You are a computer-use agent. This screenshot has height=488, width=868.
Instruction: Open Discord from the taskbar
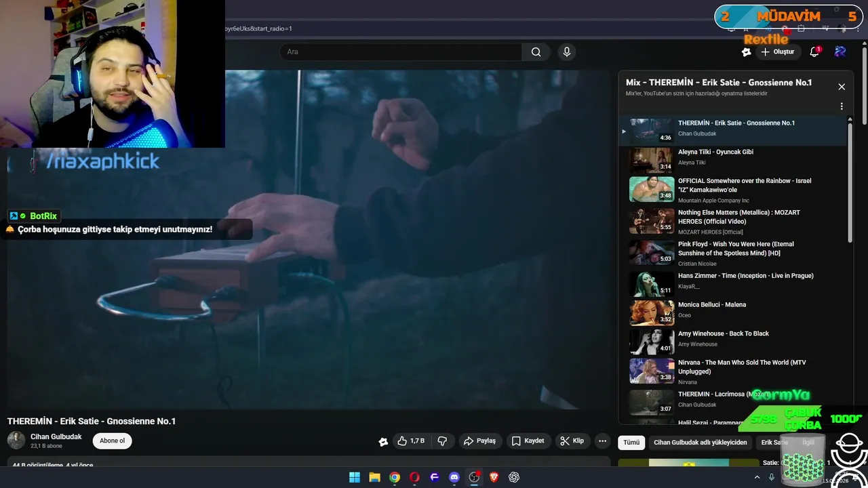click(454, 477)
